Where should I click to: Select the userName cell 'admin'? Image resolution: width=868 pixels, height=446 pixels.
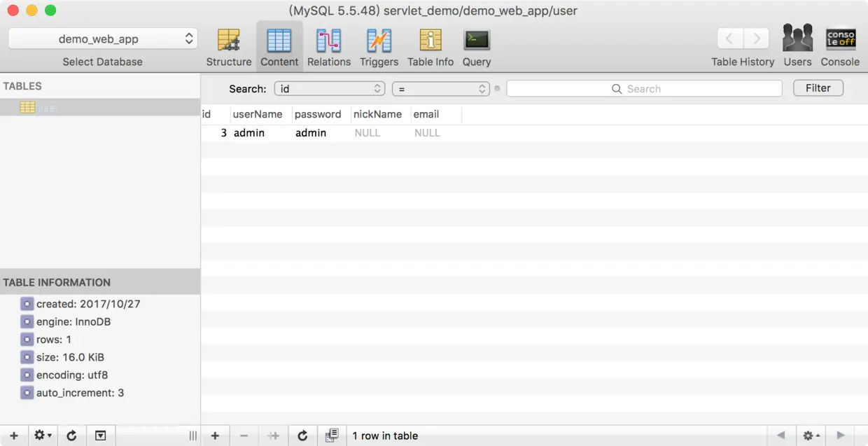pyautogui.click(x=261, y=133)
